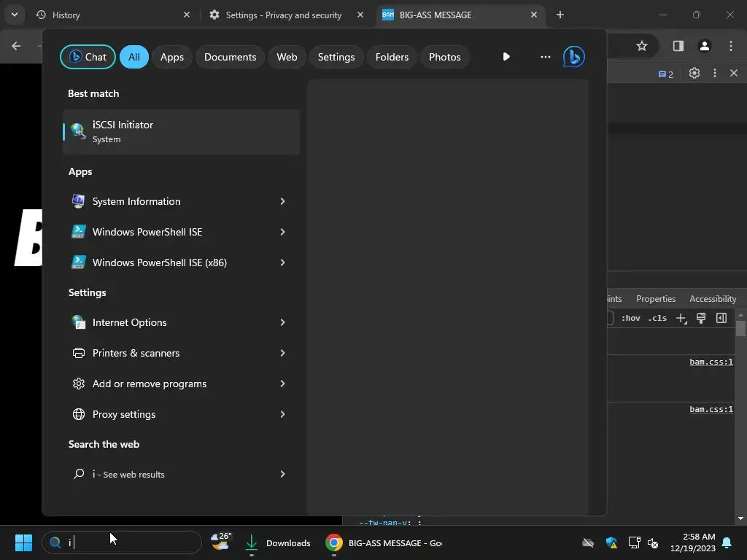Open the iSCSI Initiator best match
Viewport: 747px width, 560px height.
click(x=181, y=132)
